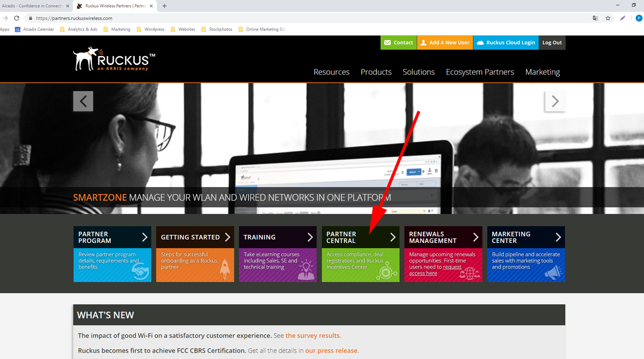Click the Partner Program tile description
Screen dimensions: 644x359
coord(109,261)
